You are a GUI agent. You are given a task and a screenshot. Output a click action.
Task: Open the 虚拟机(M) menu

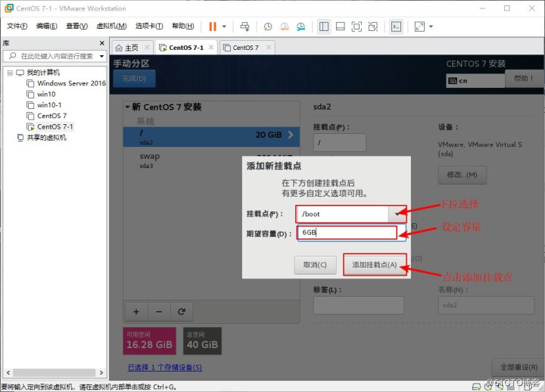coord(111,26)
